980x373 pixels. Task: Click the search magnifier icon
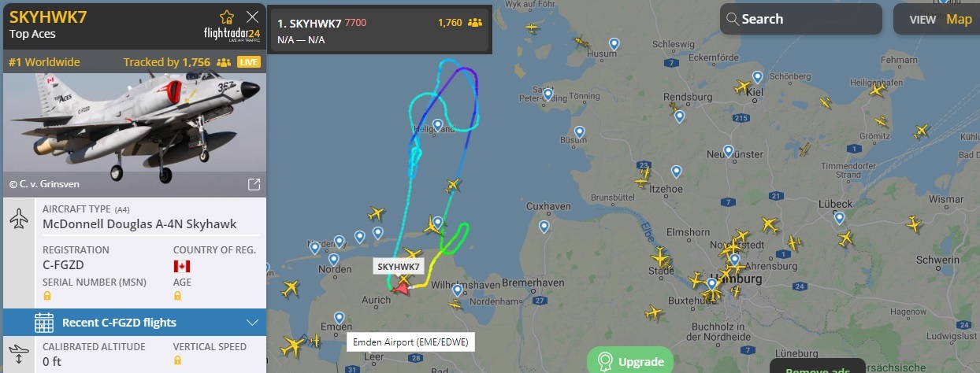click(x=732, y=19)
